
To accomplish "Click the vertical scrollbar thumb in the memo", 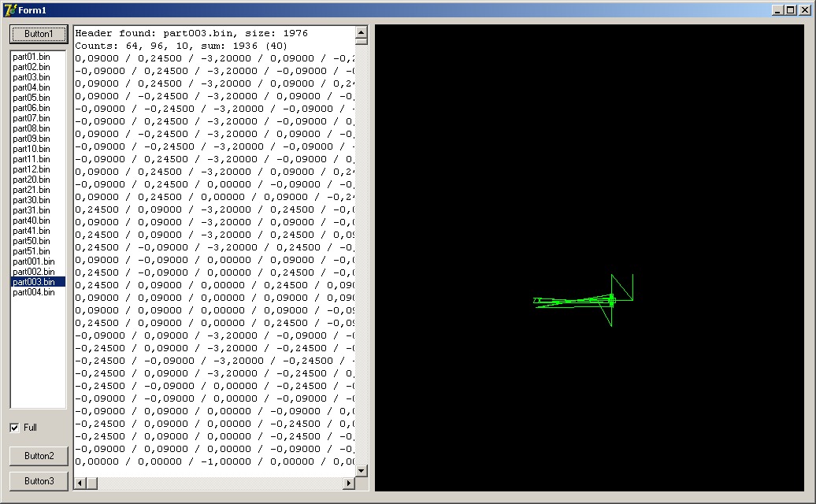I will (362, 42).
